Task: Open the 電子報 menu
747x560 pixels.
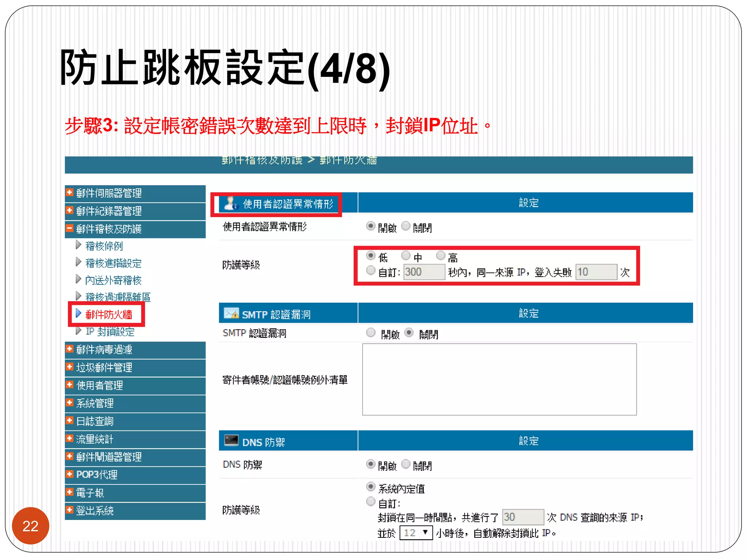Action: point(135,493)
